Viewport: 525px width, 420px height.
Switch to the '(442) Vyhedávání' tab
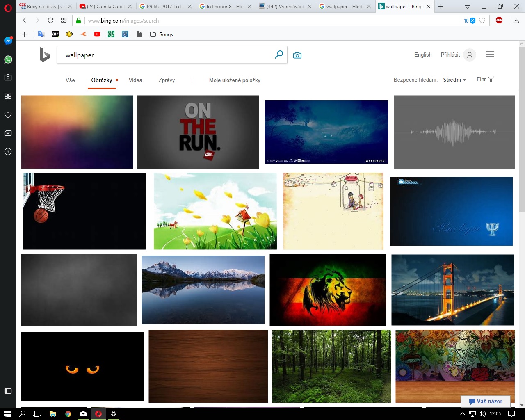point(285,6)
